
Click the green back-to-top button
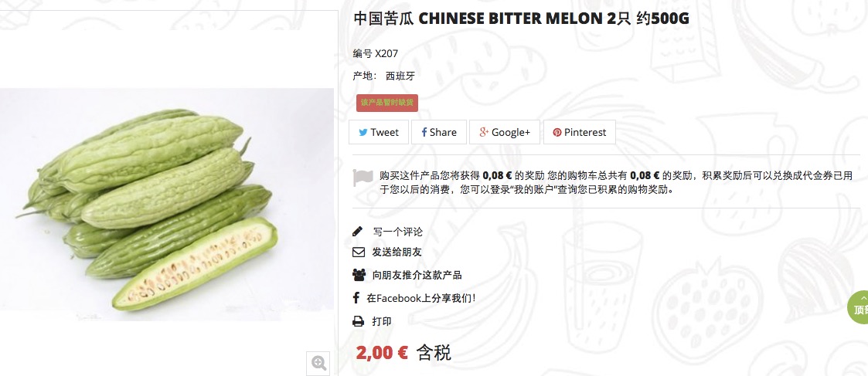point(859,307)
